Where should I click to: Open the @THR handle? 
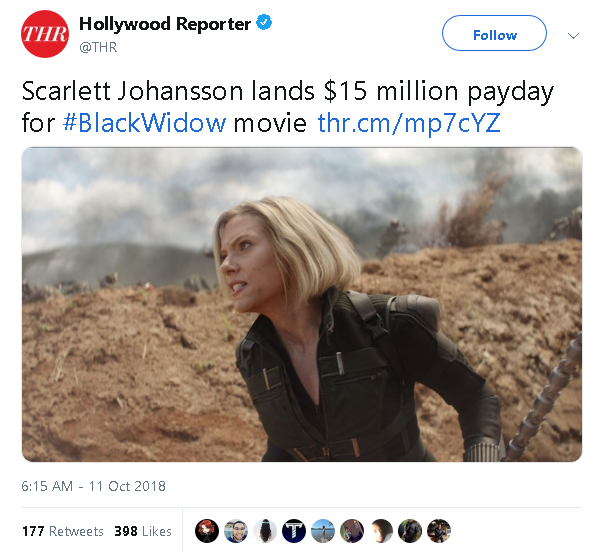(98, 47)
